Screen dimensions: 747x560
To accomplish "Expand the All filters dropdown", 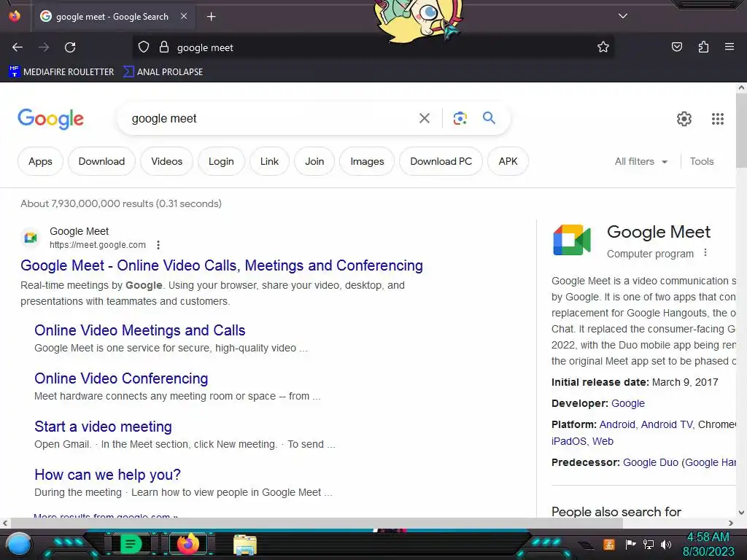I will 640,161.
